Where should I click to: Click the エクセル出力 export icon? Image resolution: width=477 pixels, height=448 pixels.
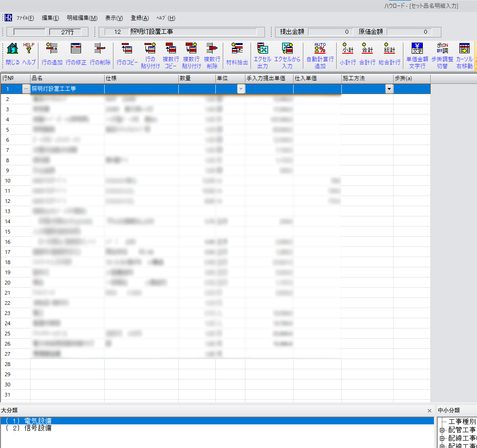coord(263,49)
